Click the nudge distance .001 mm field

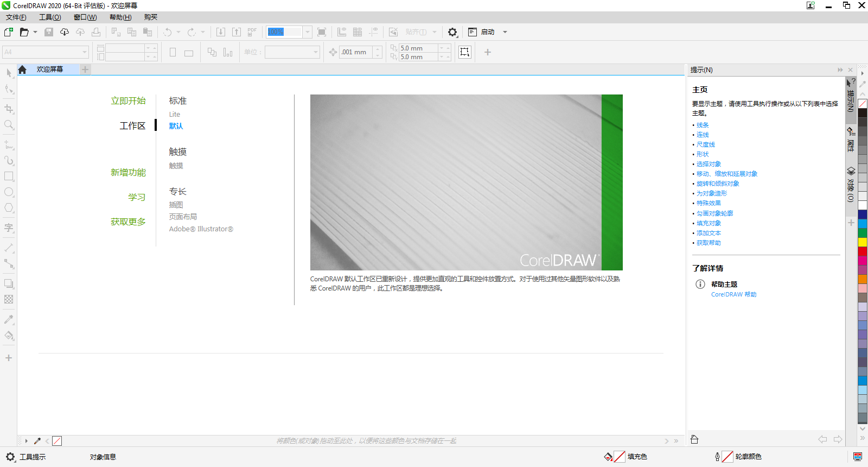(x=356, y=52)
